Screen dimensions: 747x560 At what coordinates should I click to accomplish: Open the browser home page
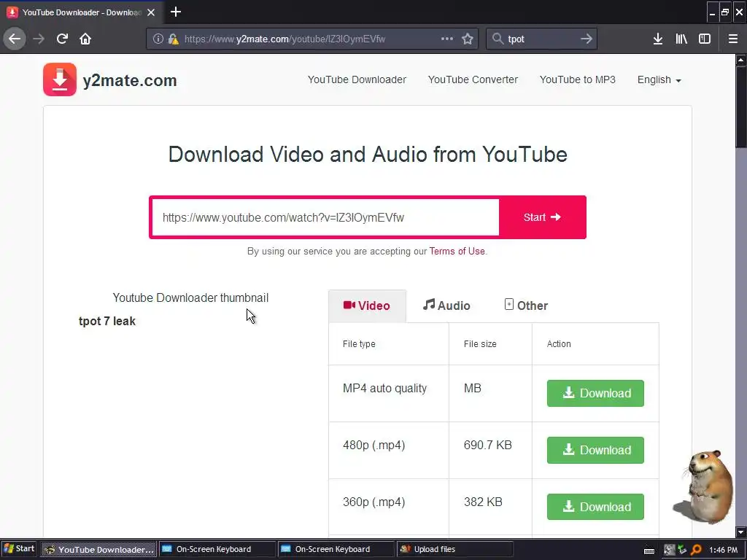click(x=85, y=39)
